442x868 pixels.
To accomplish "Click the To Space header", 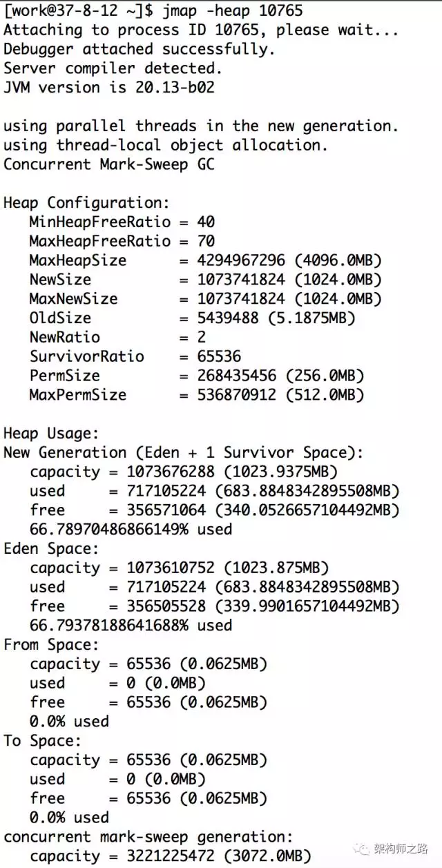I will [x=43, y=741].
